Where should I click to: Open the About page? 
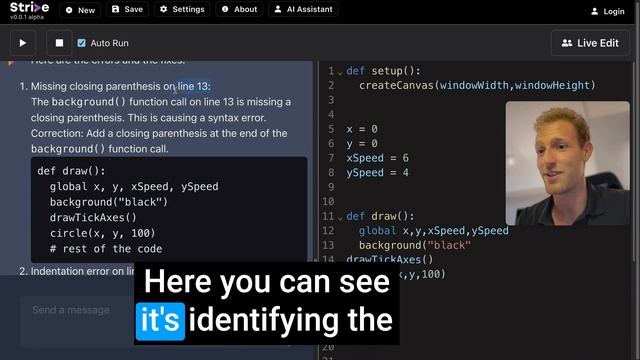point(239,9)
